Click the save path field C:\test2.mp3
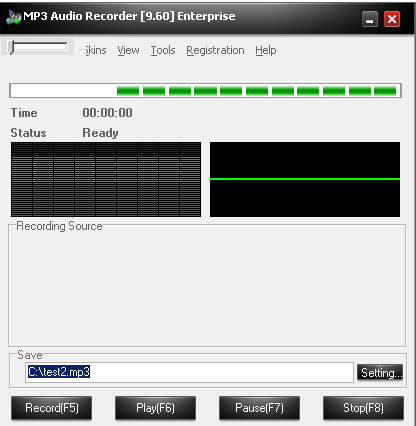The width and height of the screenshot is (416, 426). coord(189,372)
